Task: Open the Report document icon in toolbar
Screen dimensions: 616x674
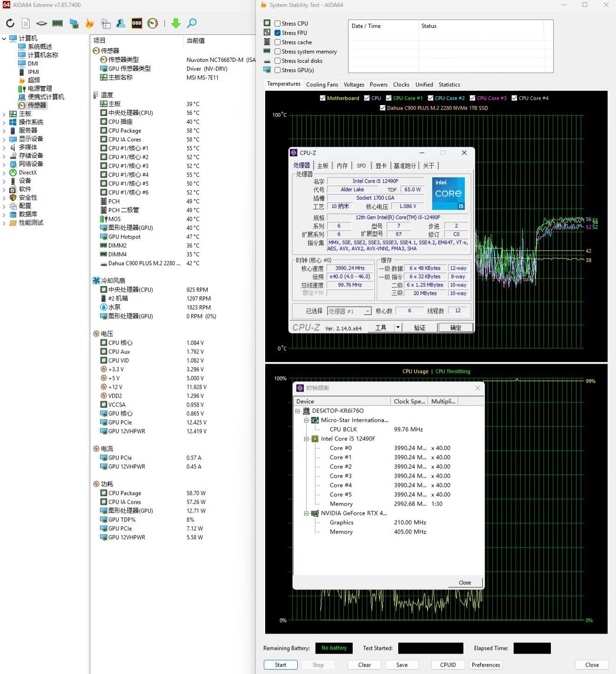Action: point(26,23)
